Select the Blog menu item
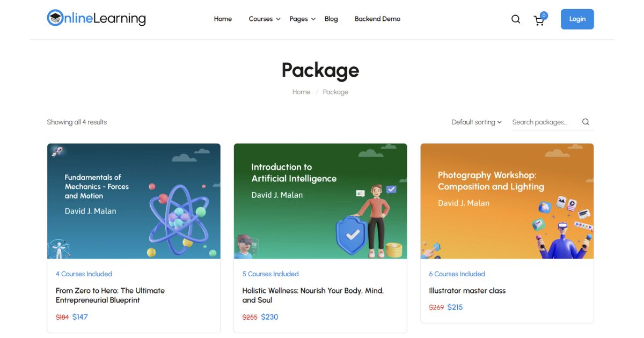 331,19
